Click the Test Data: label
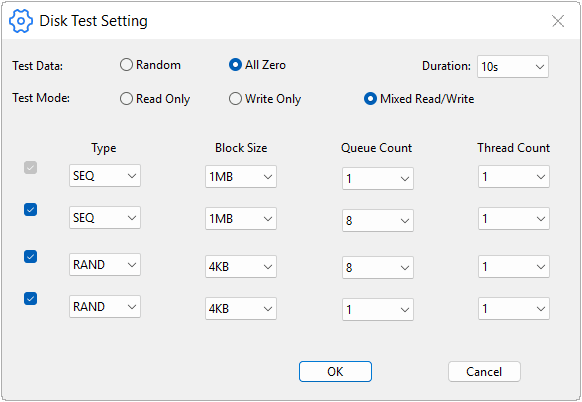This screenshot has height=402, width=582. 37,66
